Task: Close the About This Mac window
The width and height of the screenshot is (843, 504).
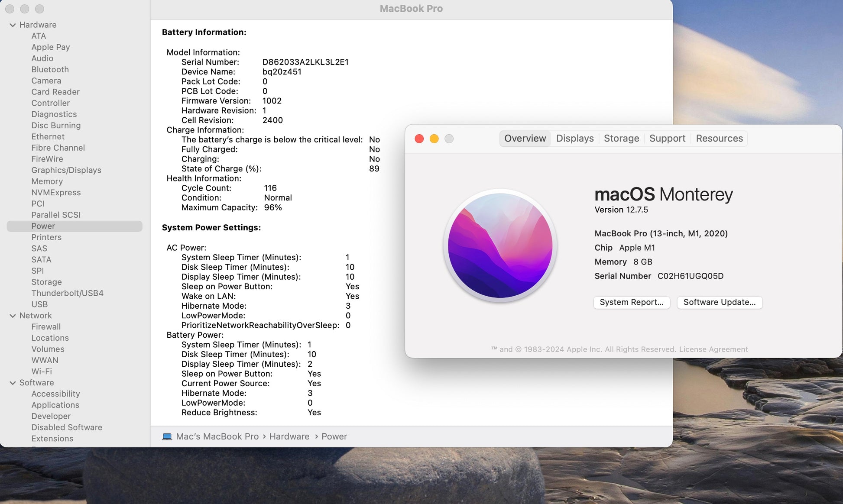Action: tap(419, 139)
